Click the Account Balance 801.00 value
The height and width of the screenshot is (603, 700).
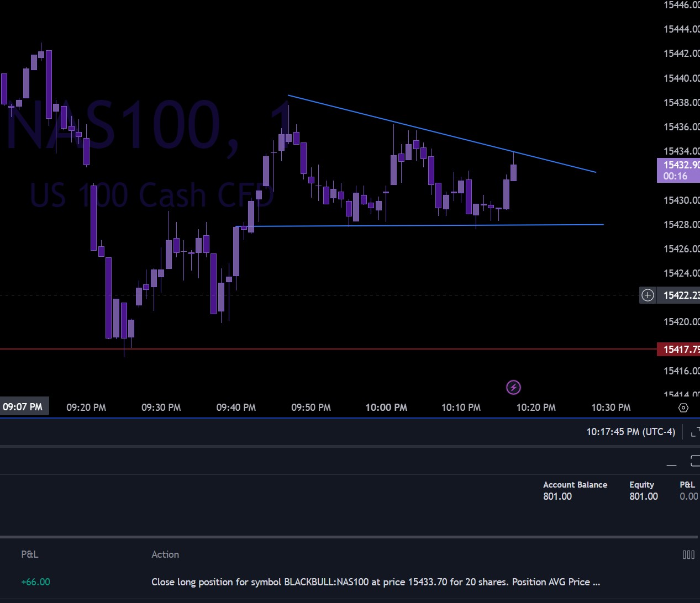click(x=557, y=496)
